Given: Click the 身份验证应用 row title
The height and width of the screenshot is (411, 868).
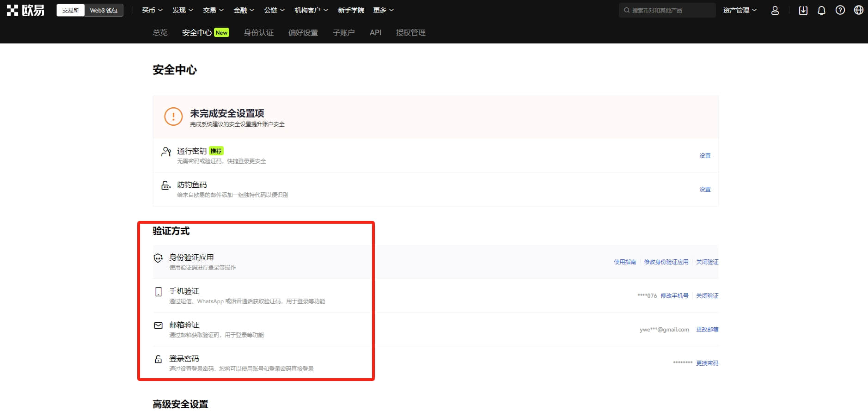Looking at the screenshot, I should point(191,258).
